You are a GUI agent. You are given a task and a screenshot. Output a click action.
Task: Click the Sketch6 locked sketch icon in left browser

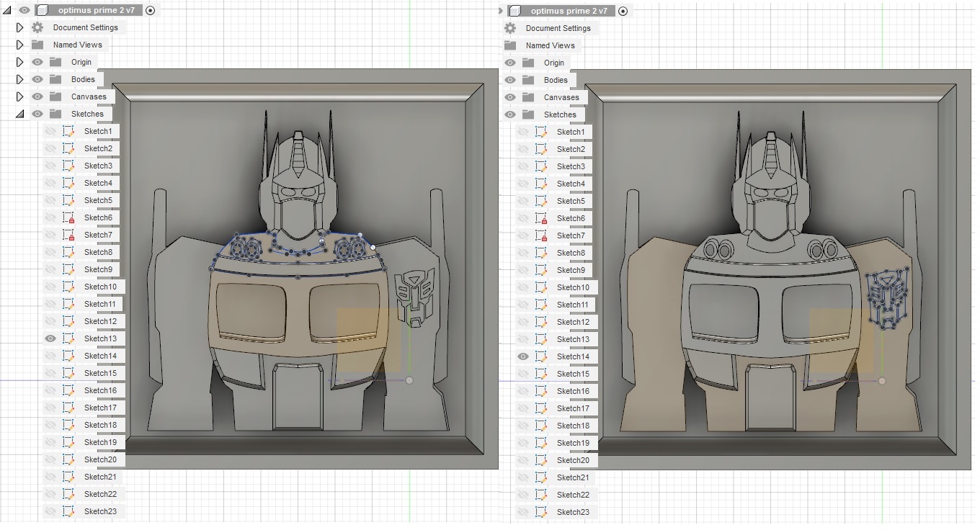pos(68,217)
